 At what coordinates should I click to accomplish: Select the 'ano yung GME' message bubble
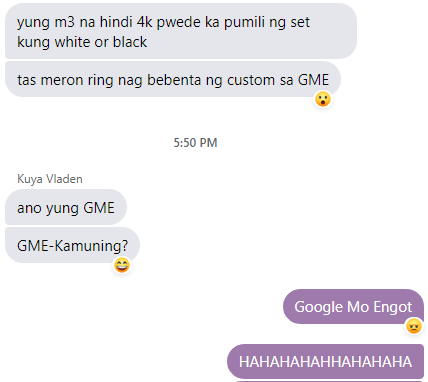coord(66,207)
